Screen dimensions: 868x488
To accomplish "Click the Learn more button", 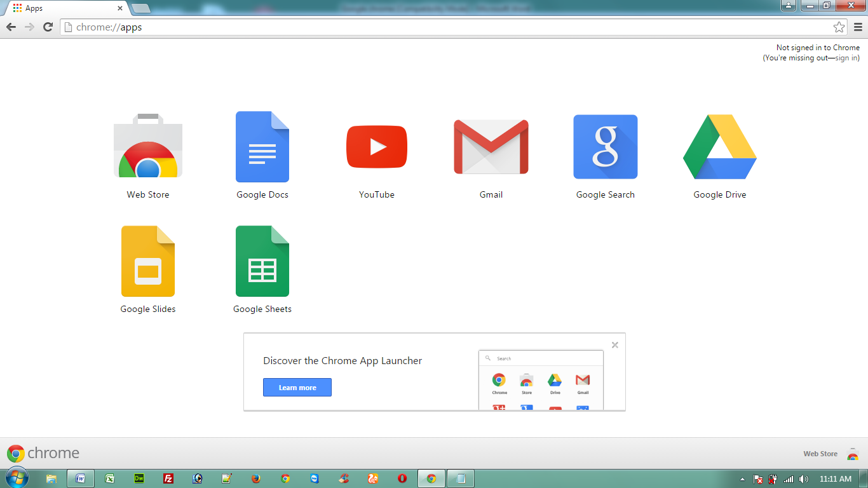I will 297,388.
